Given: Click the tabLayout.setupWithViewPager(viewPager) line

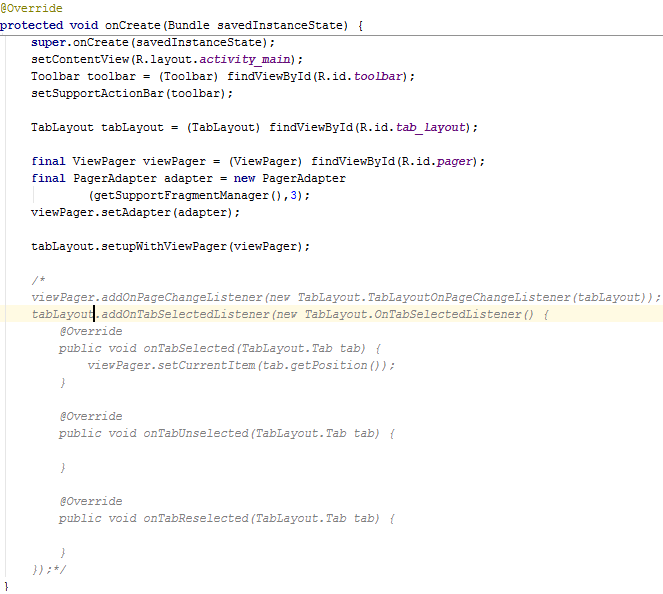Looking at the screenshot, I should coord(170,246).
